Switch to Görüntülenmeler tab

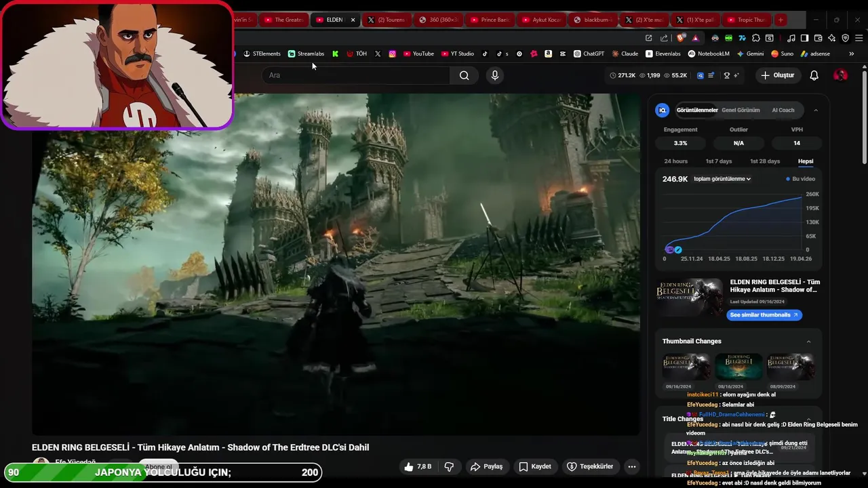(x=696, y=110)
